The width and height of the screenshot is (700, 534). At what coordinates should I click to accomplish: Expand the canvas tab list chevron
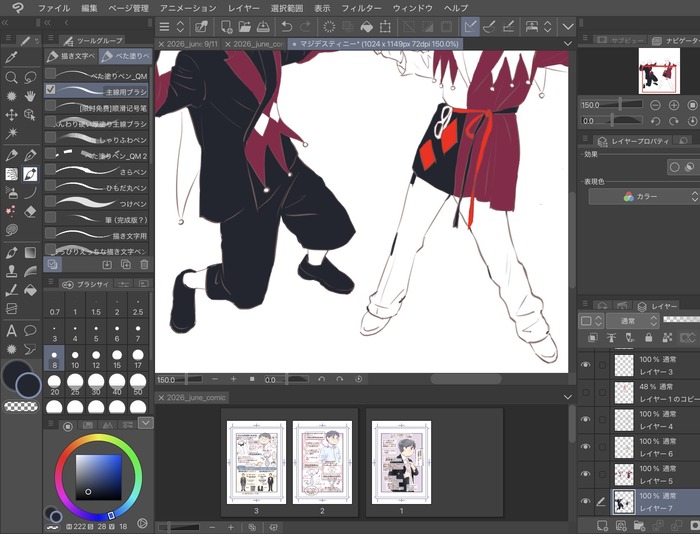568,44
